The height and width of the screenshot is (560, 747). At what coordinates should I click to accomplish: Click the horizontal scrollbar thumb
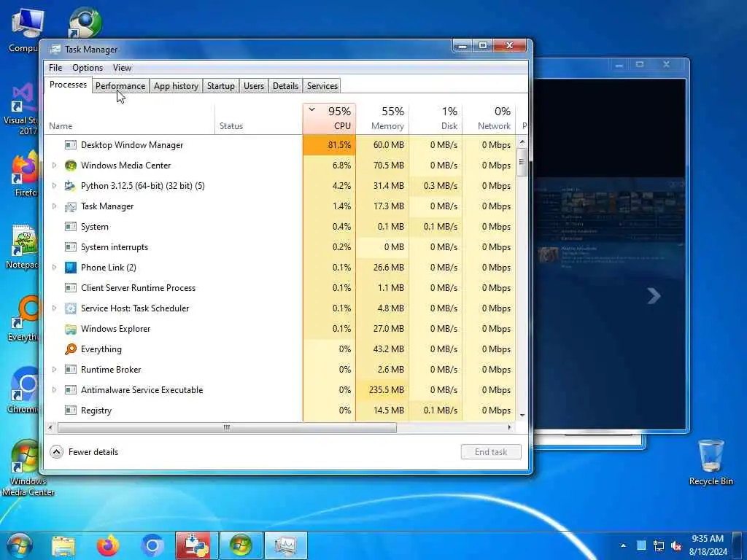coord(227,427)
